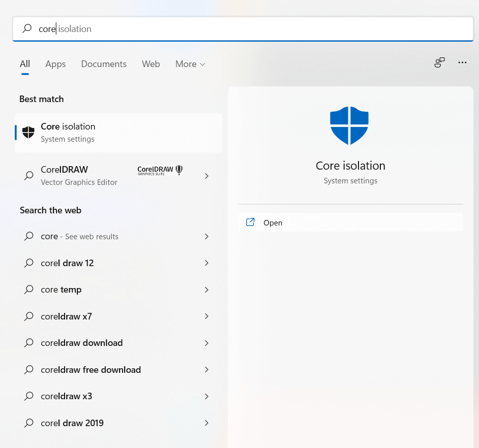Switch to the Apps tab
This screenshot has width=479, height=448.
(x=55, y=64)
